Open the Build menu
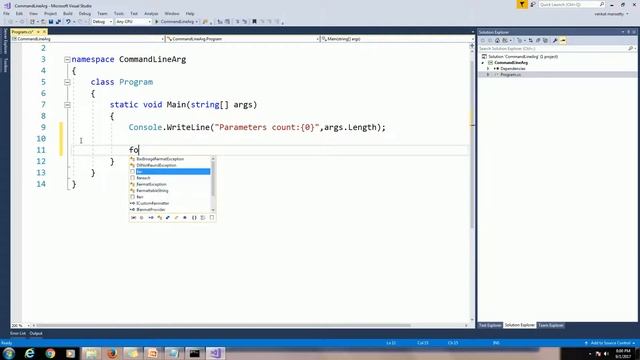Viewport: 640px width, 360px height. 68,13
